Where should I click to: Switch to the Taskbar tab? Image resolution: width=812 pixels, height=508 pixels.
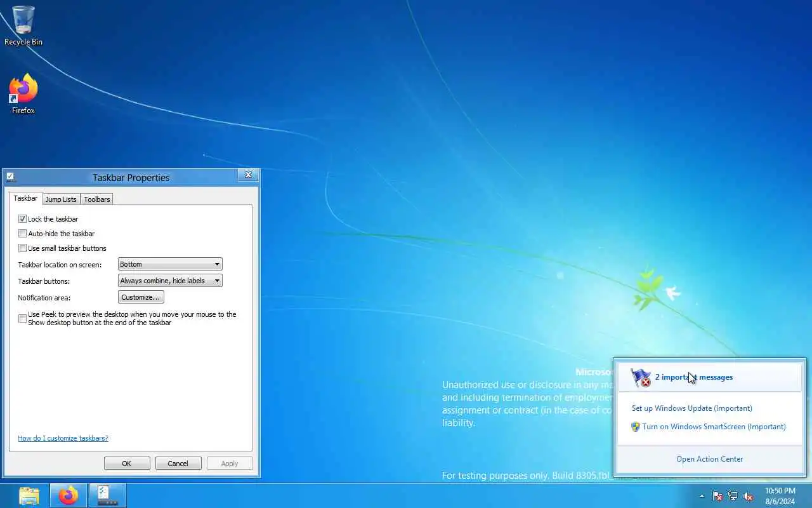(x=26, y=199)
